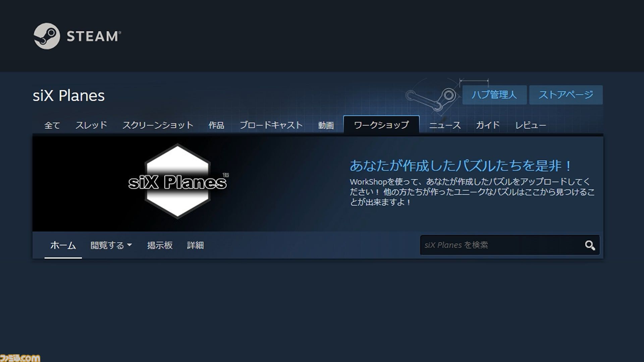Open the 動画 tab
644x362 pixels.
pyautogui.click(x=326, y=125)
